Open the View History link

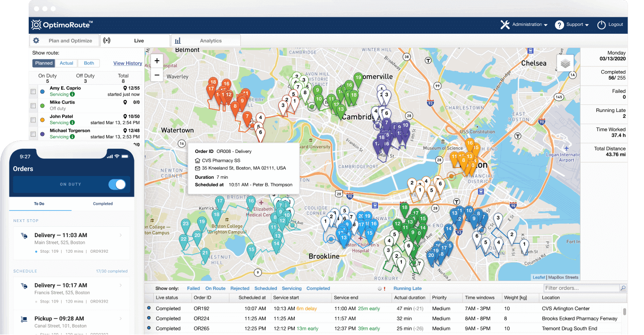127,63
